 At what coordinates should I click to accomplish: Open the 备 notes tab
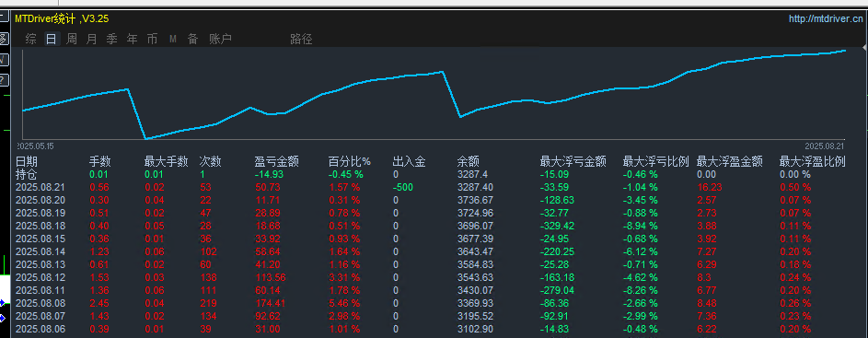point(192,40)
